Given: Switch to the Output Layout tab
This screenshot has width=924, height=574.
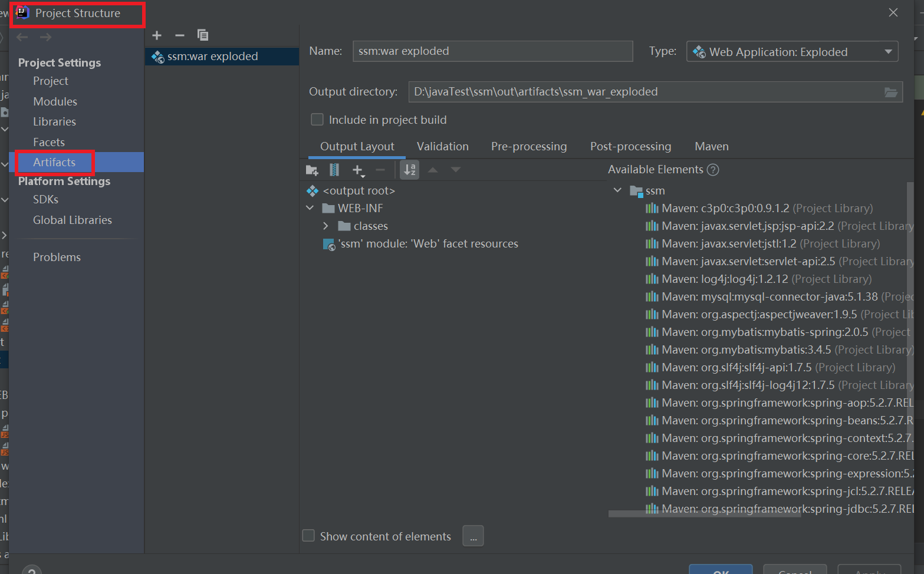Looking at the screenshot, I should pos(357,146).
